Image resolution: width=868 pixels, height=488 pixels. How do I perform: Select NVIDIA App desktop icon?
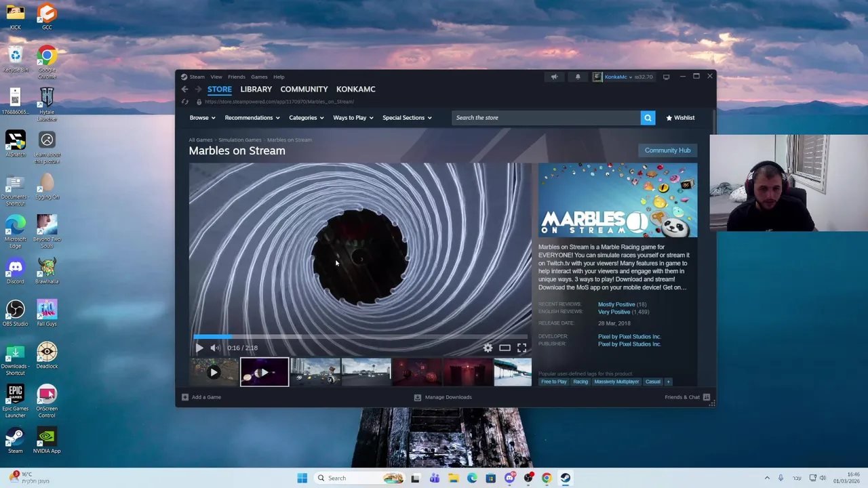coord(47,441)
